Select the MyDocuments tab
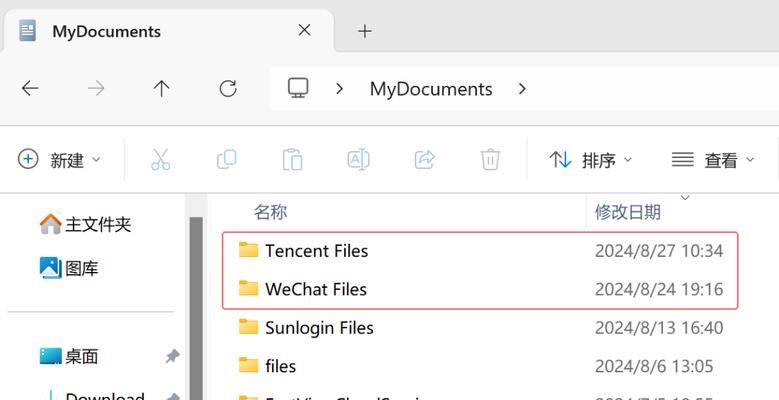This screenshot has width=779, height=400. coord(169,31)
